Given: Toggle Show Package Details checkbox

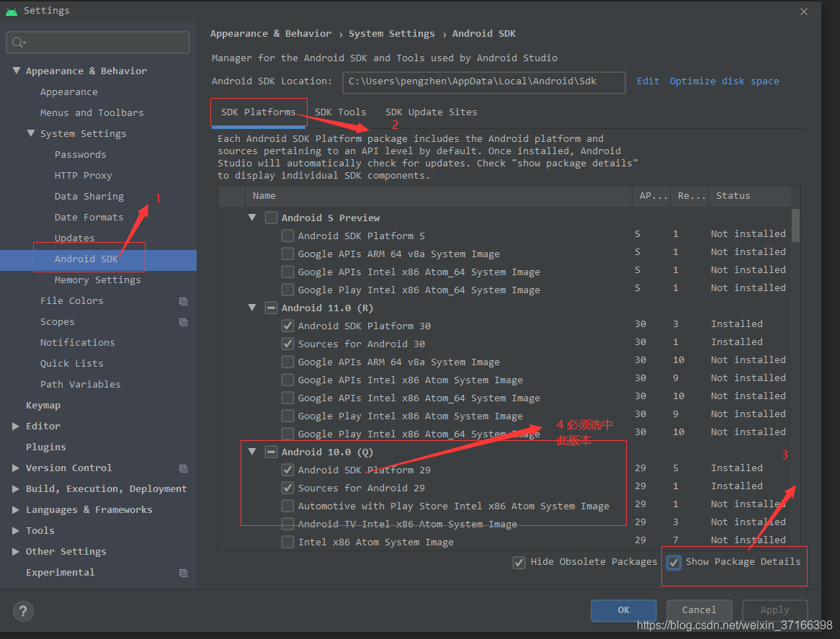Looking at the screenshot, I should click(674, 563).
